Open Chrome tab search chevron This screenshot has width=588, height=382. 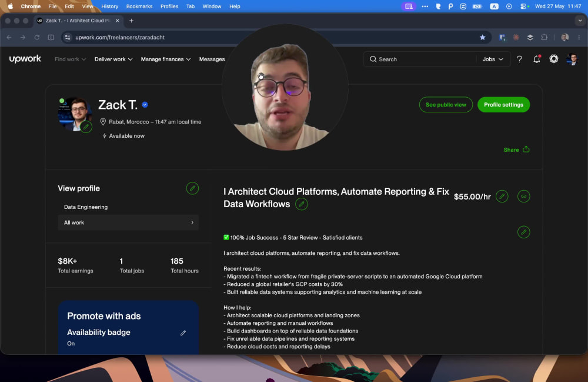tap(580, 21)
